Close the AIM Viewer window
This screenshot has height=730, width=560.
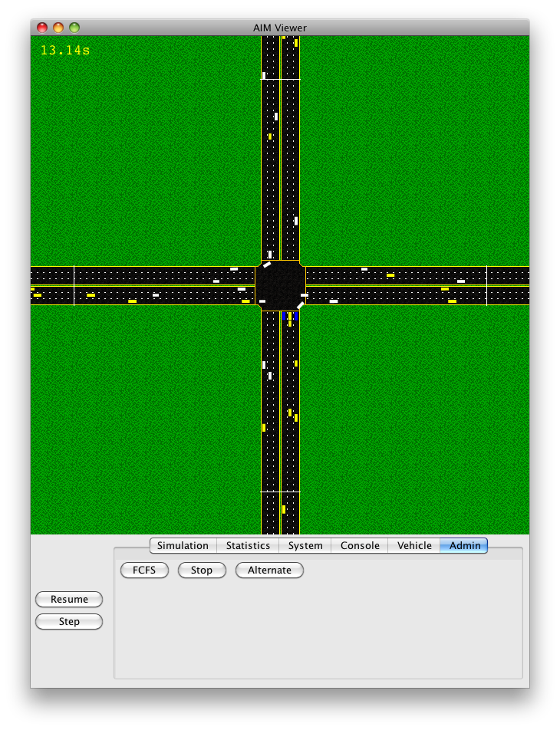[x=42, y=28]
